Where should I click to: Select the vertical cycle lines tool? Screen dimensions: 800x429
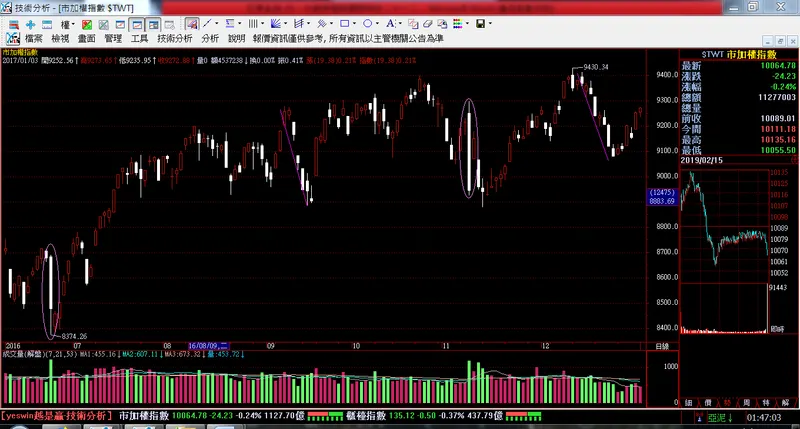(253, 23)
